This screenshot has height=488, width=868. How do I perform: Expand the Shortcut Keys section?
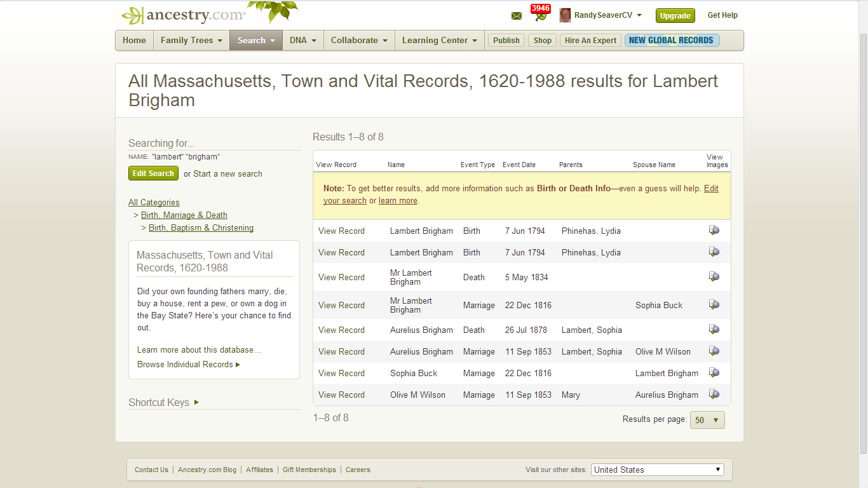coord(164,402)
